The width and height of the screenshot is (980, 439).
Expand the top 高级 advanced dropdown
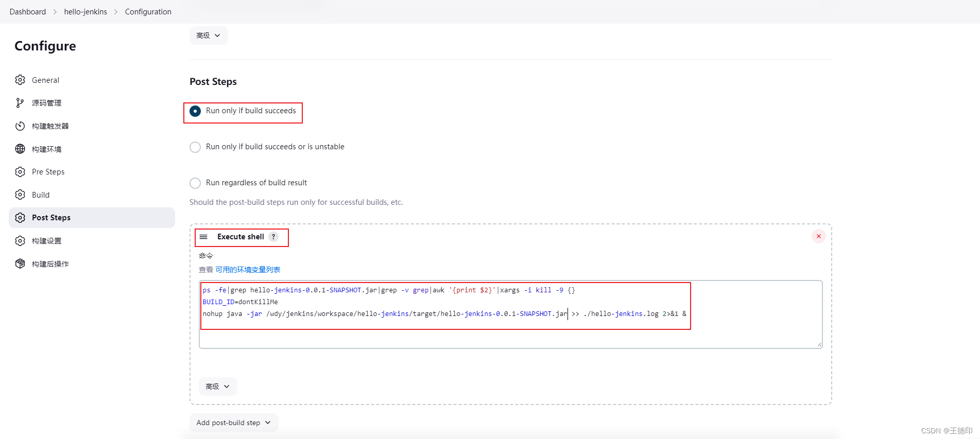[209, 36]
